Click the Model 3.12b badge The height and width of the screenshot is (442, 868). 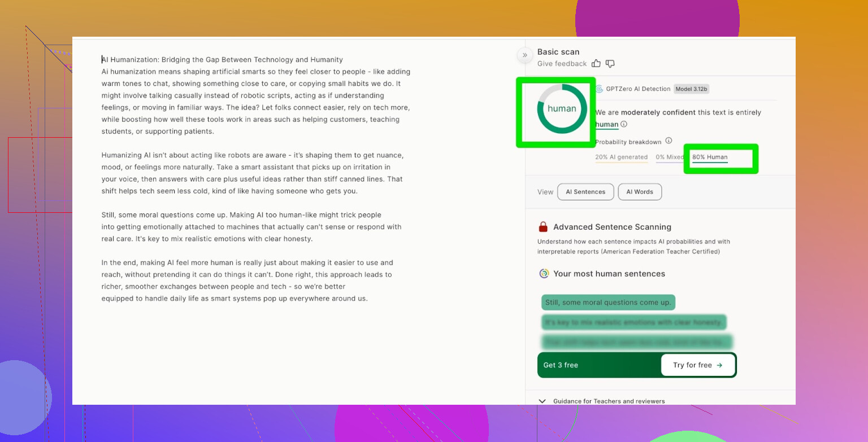click(692, 89)
